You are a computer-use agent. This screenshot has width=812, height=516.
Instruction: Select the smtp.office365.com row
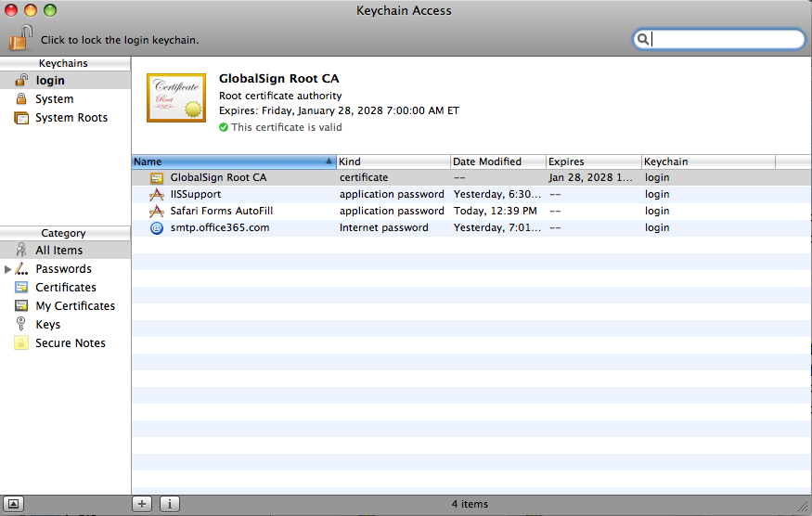pos(471,227)
